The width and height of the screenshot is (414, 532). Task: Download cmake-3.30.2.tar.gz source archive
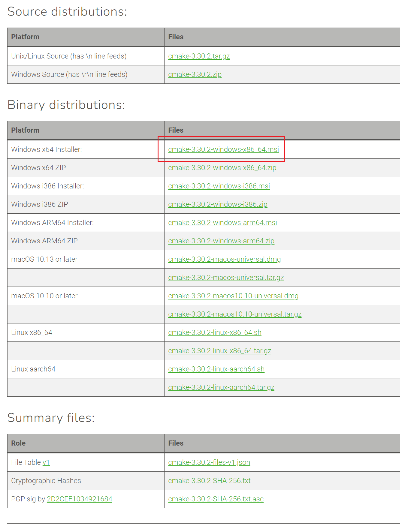[199, 56]
